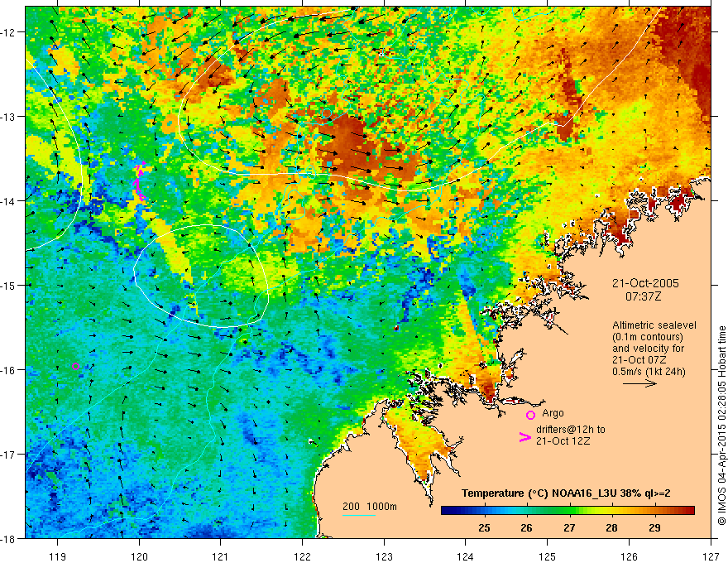728x563 pixels.
Task: Click the 123 longitude axis label
Action: pyautogui.click(x=384, y=556)
